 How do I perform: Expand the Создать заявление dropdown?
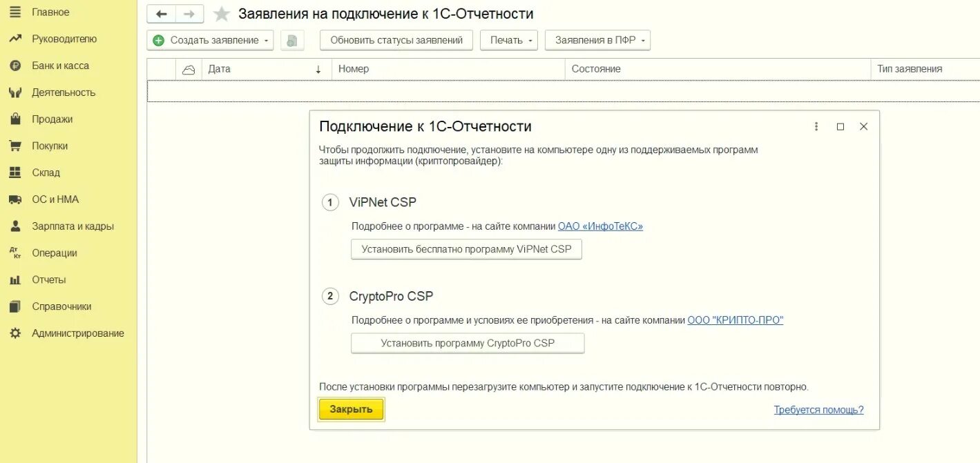coord(266,40)
